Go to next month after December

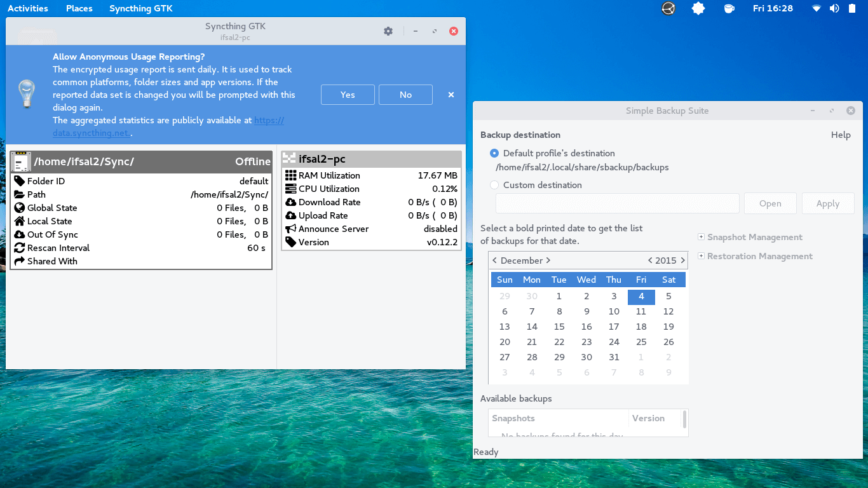(548, 261)
